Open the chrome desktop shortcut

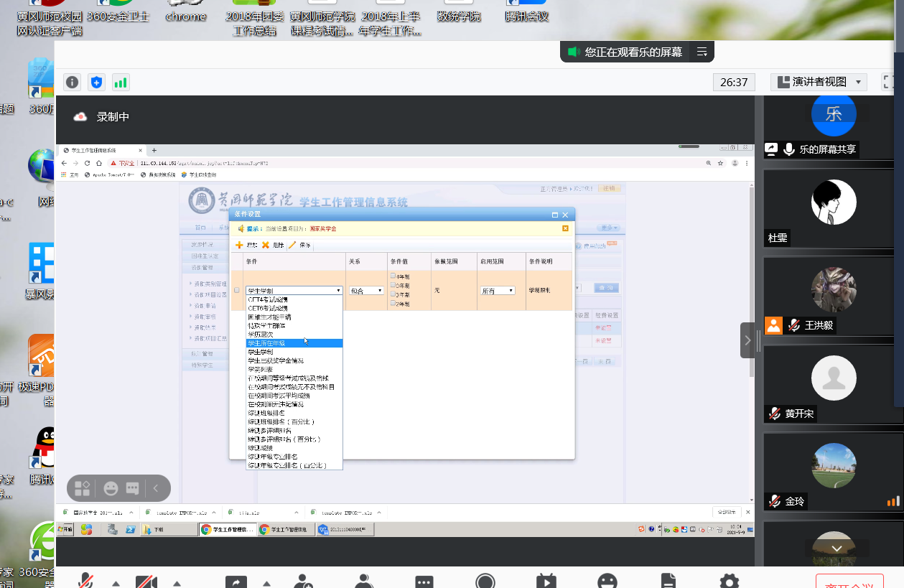pos(186,11)
